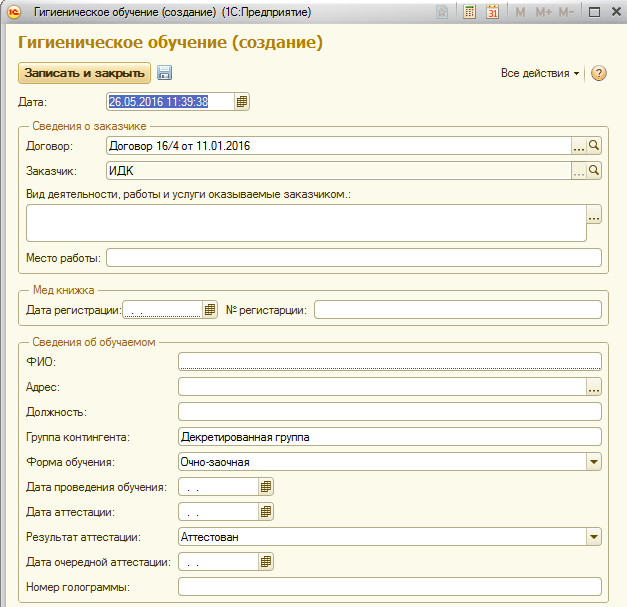Open the date picker for Дата field
Viewport: 627px width, 607px height.
(242, 101)
